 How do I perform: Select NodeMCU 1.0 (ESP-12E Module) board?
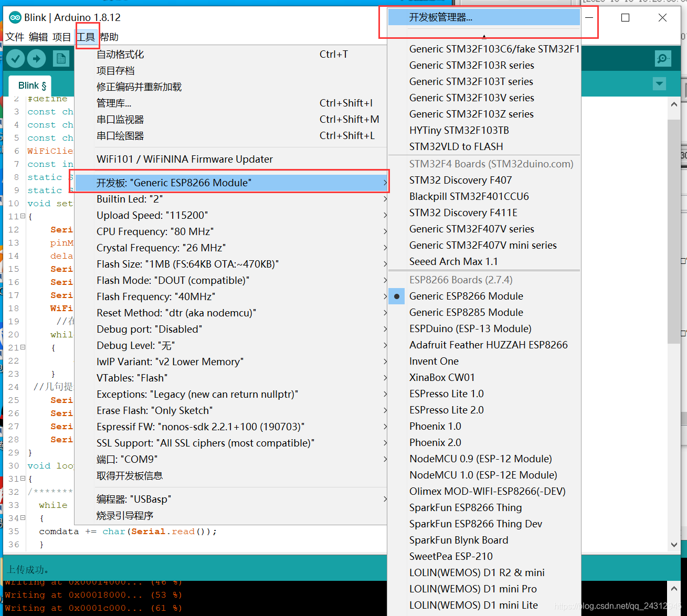point(484,475)
